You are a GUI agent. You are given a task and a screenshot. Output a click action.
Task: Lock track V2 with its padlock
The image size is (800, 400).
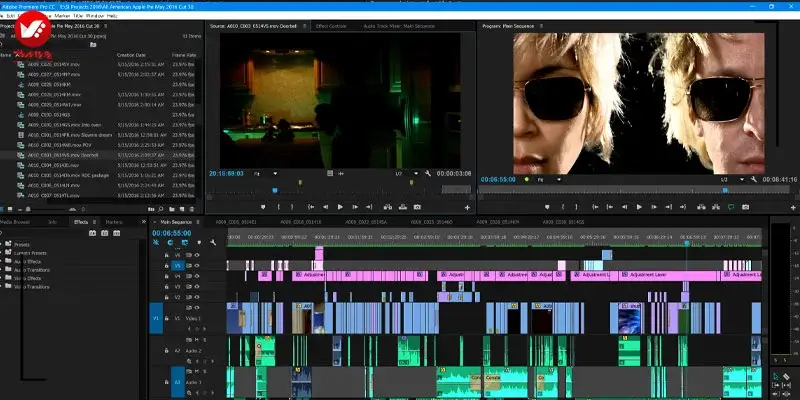166,297
